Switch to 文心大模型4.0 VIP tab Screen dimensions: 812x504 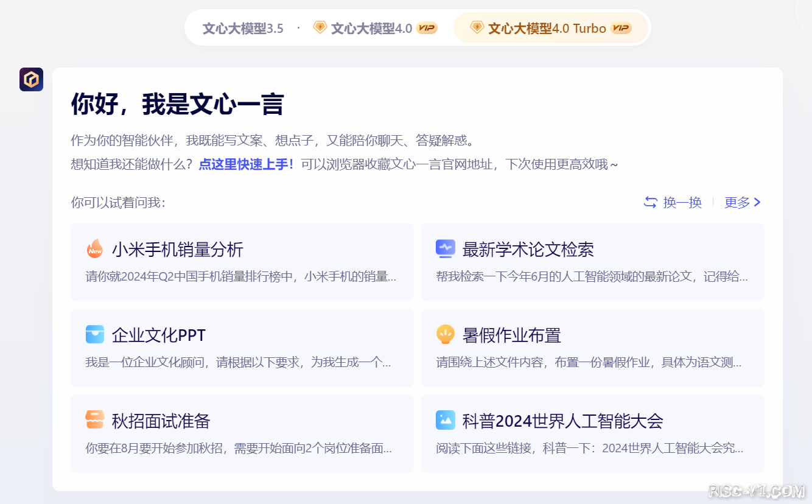pyautogui.click(x=374, y=28)
